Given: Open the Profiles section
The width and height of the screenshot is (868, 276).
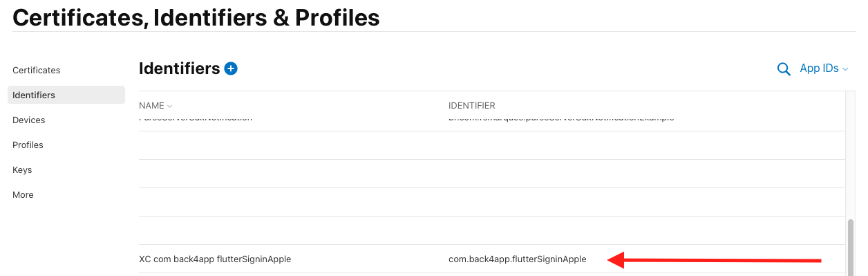Looking at the screenshot, I should point(28,145).
